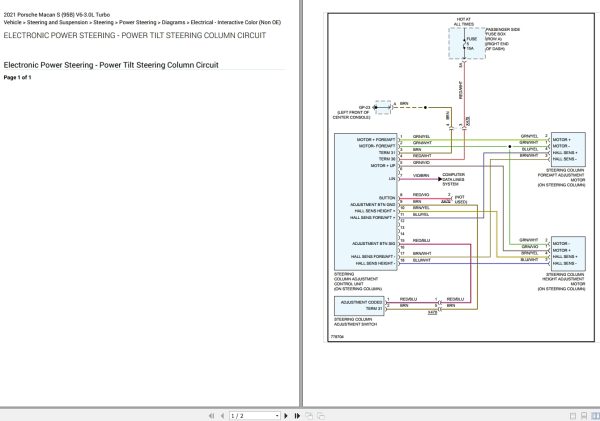Viewport: 600px width, 421px height.
Task: Click the "STEERING COLUMN ADJUSTMENT SWITCH" caption
Action: coord(355,322)
